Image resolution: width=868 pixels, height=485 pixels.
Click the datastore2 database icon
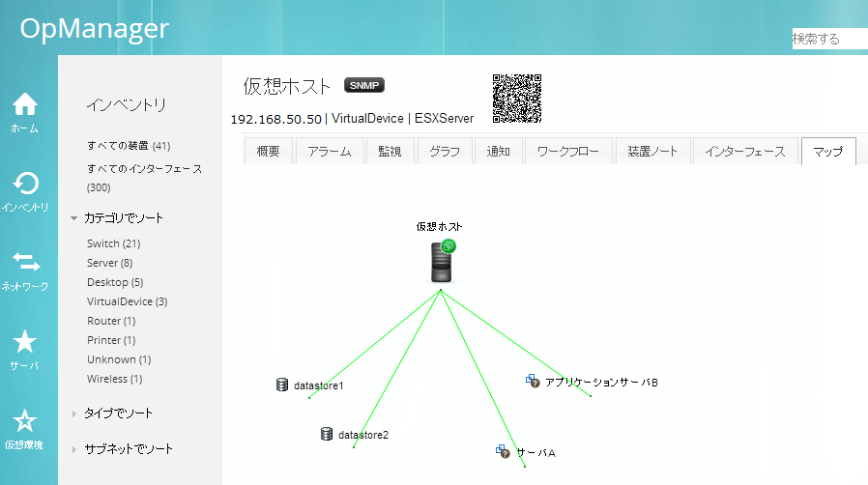327,434
